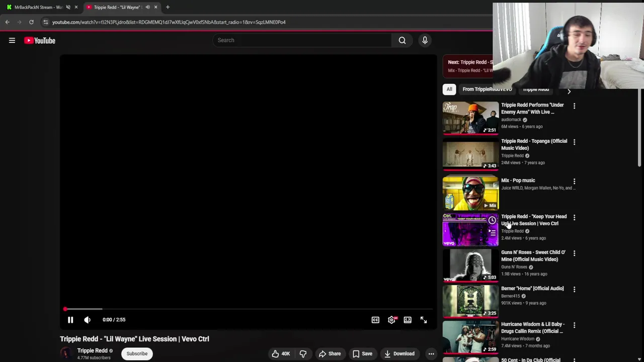Go to YouTube home via logo
The image size is (644, 362).
(x=40, y=40)
